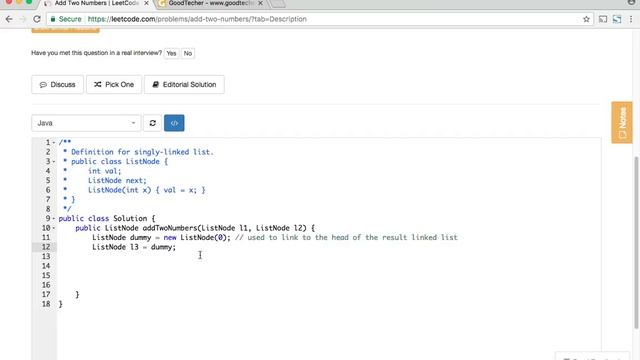The width and height of the screenshot is (640, 360).
Task: Collapse code fold at line 3
Action: click(x=54, y=162)
